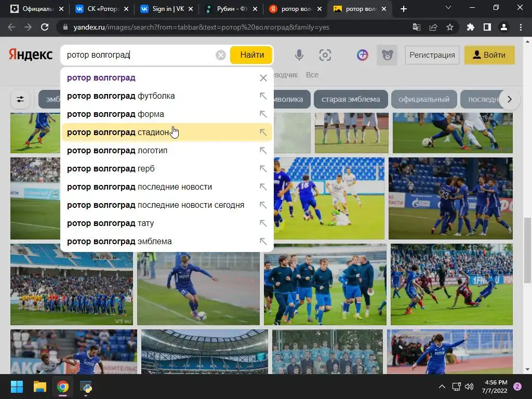Open volume control in system tray
This screenshot has width=532, height=399.
click(469, 387)
